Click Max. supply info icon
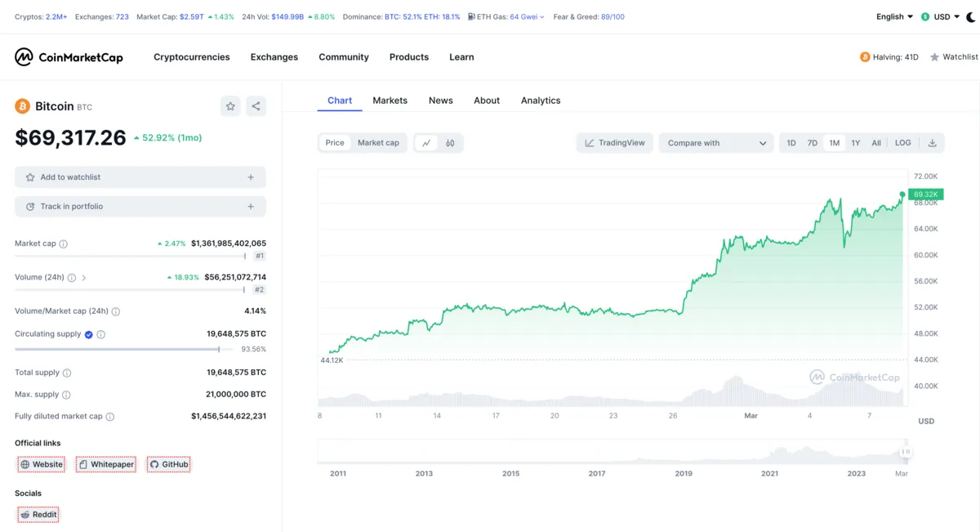This screenshot has height=532, width=980. [66, 395]
